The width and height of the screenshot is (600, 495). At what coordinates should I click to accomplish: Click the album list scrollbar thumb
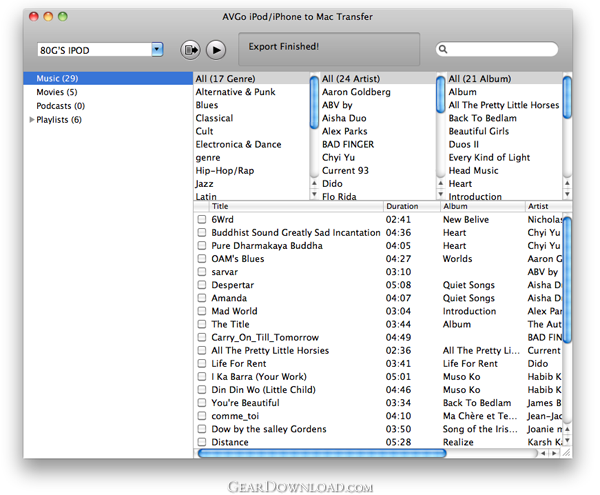(567, 97)
